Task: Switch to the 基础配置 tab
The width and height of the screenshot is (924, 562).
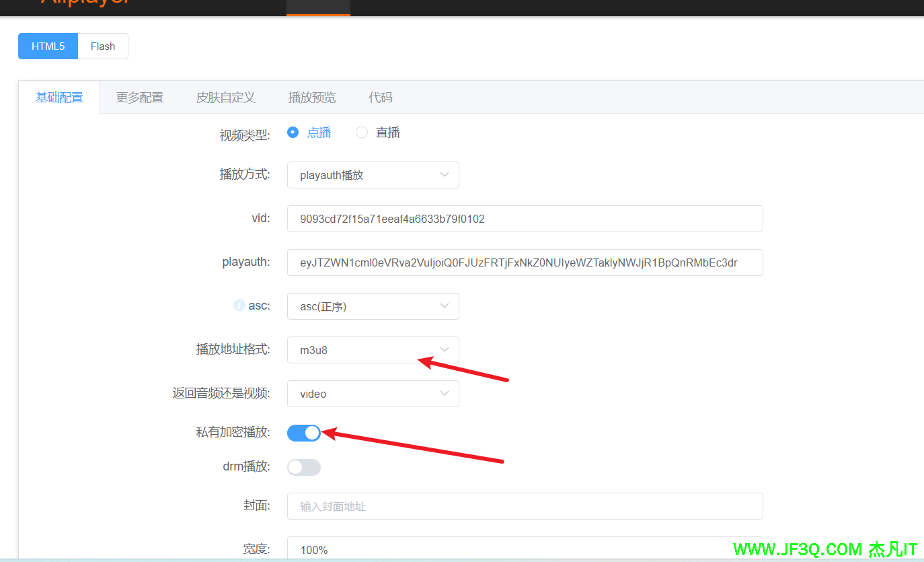Action: coord(59,98)
